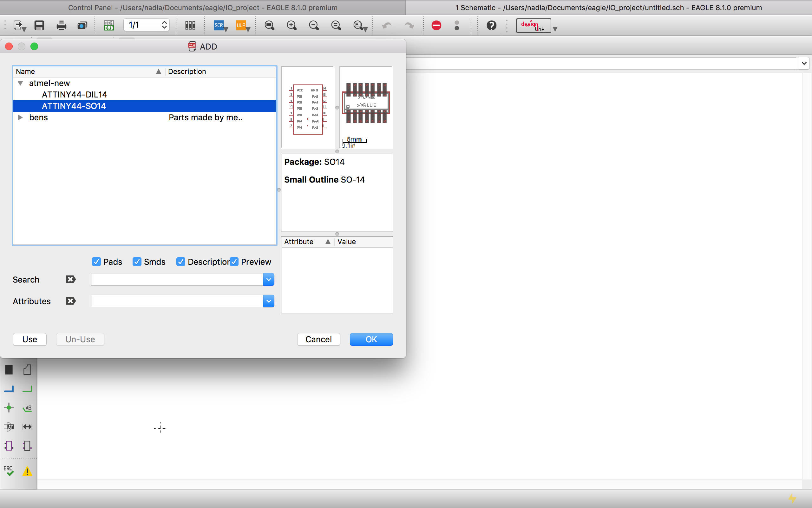Select the Attribute tool
The height and width of the screenshot is (508, 812).
tap(9, 427)
